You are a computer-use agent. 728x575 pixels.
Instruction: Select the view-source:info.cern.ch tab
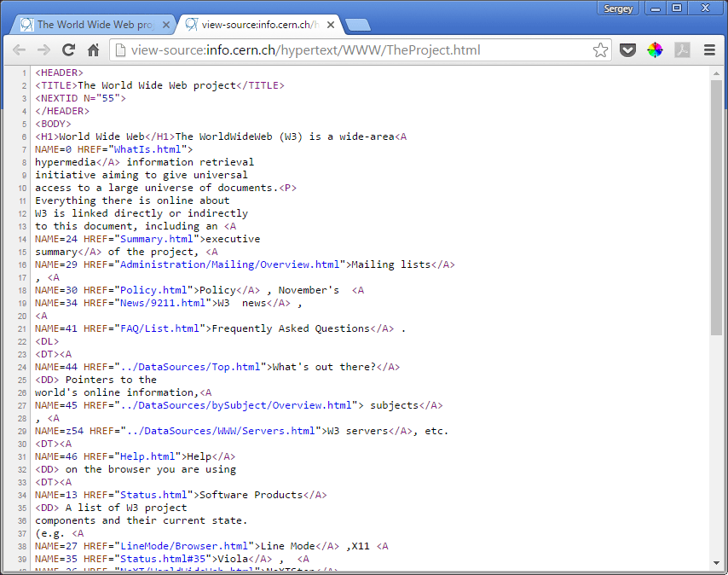point(260,25)
